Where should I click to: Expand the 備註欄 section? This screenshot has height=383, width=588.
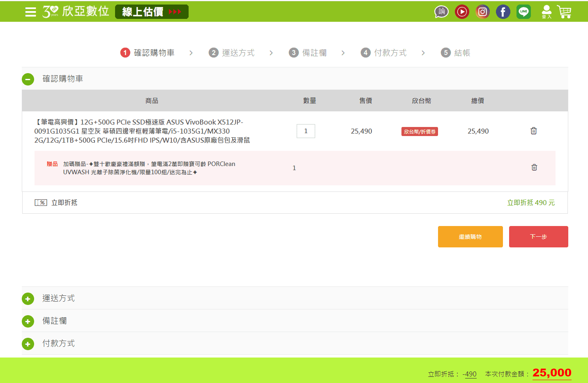pyautogui.click(x=28, y=321)
